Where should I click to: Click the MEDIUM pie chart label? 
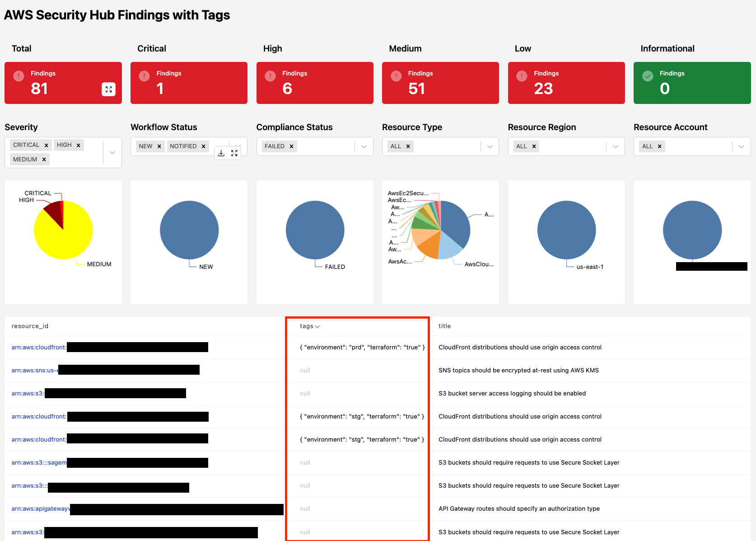tap(99, 264)
